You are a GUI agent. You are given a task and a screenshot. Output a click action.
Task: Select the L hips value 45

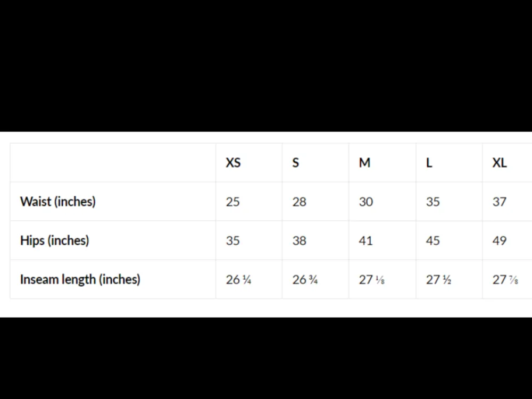[x=433, y=241]
